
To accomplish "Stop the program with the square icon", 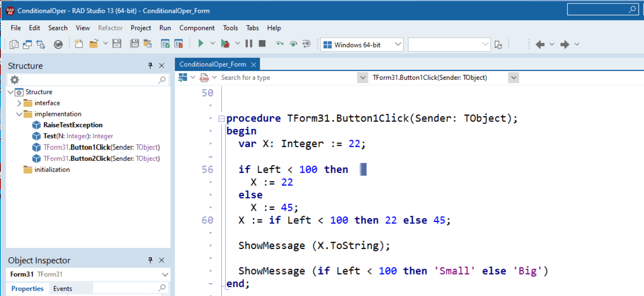I will (x=262, y=44).
